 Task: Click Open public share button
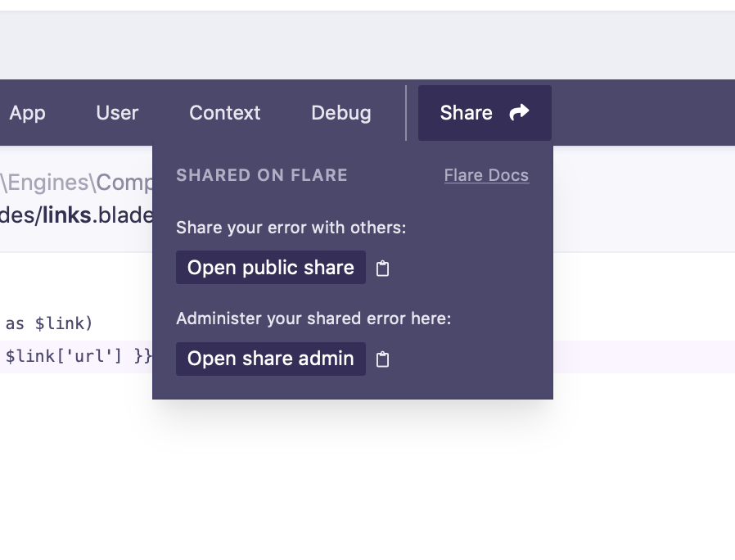coord(270,268)
